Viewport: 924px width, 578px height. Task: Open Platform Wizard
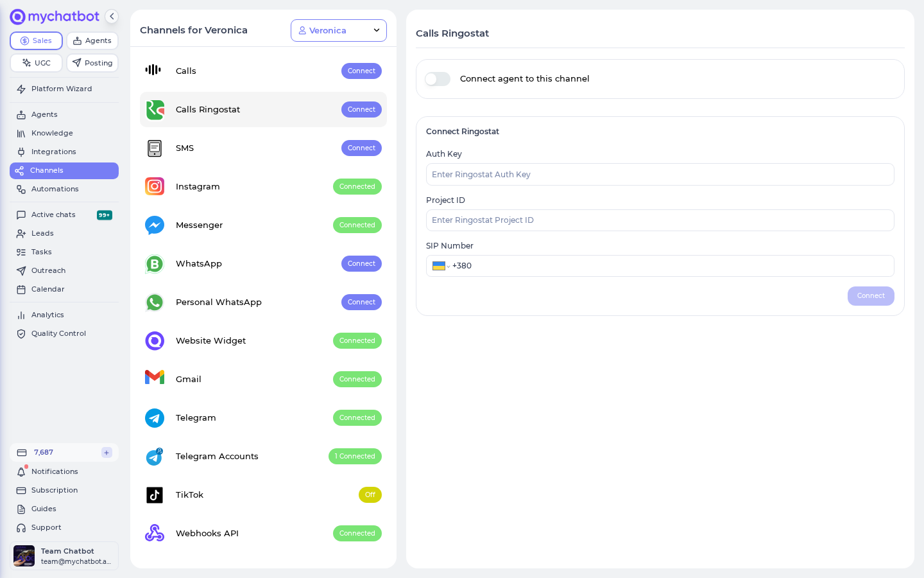pyautogui.click(x=64, y=89)
